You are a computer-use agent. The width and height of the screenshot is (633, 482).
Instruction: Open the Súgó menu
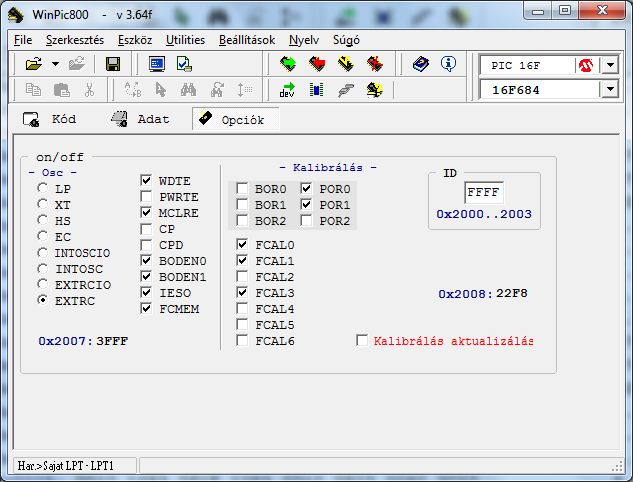coord(346,40)
